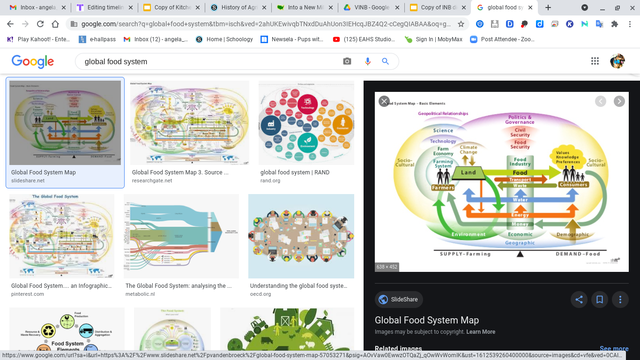Switch to Inbox Gmail tab
This screenshot has width=640, height=360.
38,7
